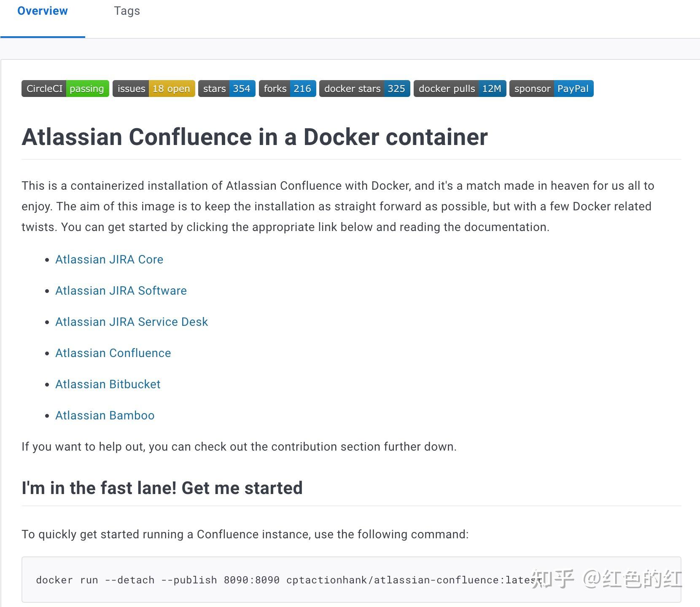Click the stars 354 badge

tap(226, 89)
